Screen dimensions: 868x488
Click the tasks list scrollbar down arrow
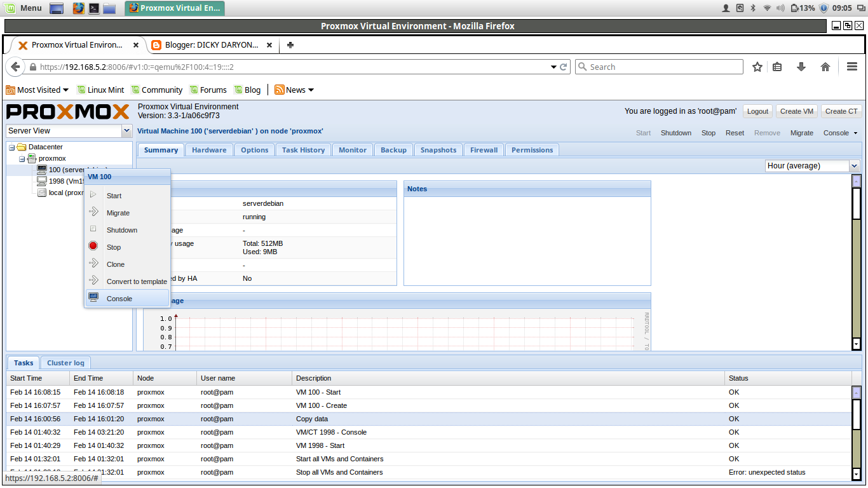tap(856, 473)
